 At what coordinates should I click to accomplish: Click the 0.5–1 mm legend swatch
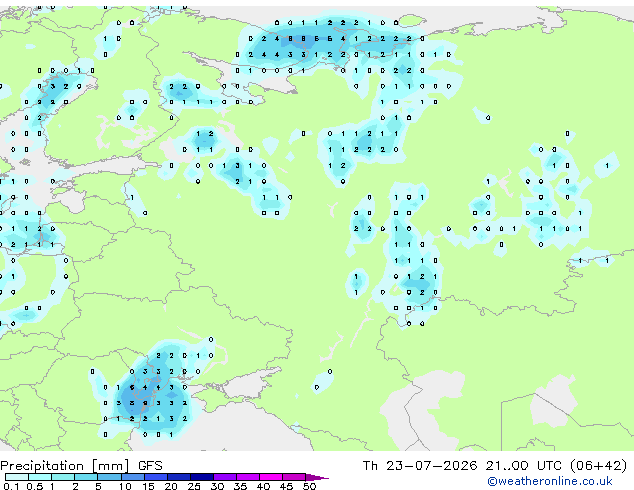coord(40,477)
